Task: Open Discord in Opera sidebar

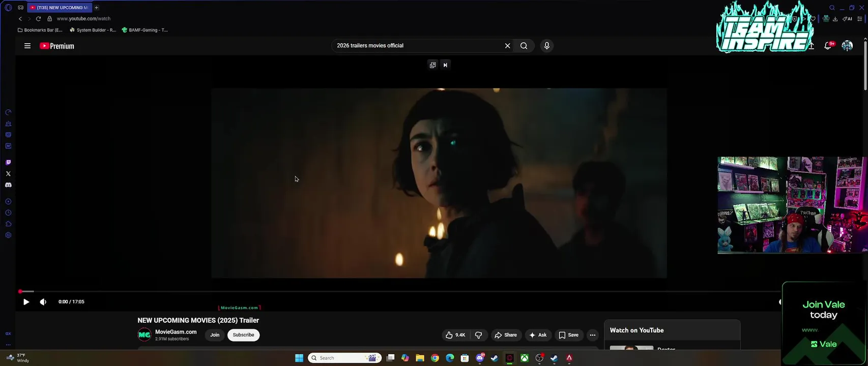Action: tap(8, 185)
